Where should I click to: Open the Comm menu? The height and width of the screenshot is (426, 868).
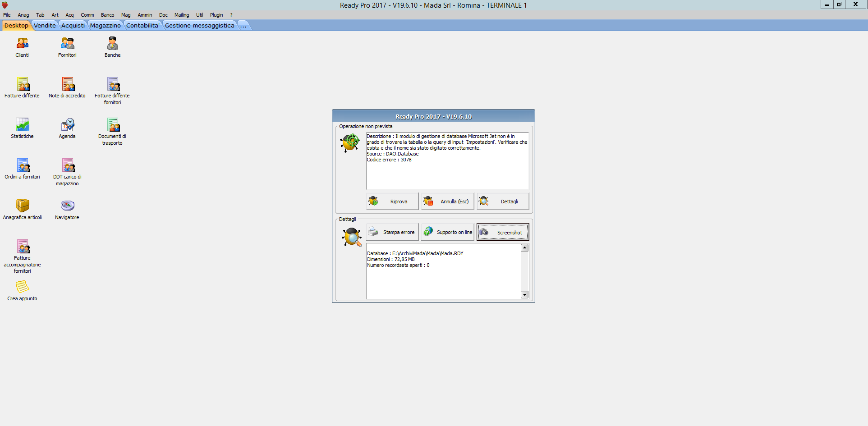pos(87,15)
